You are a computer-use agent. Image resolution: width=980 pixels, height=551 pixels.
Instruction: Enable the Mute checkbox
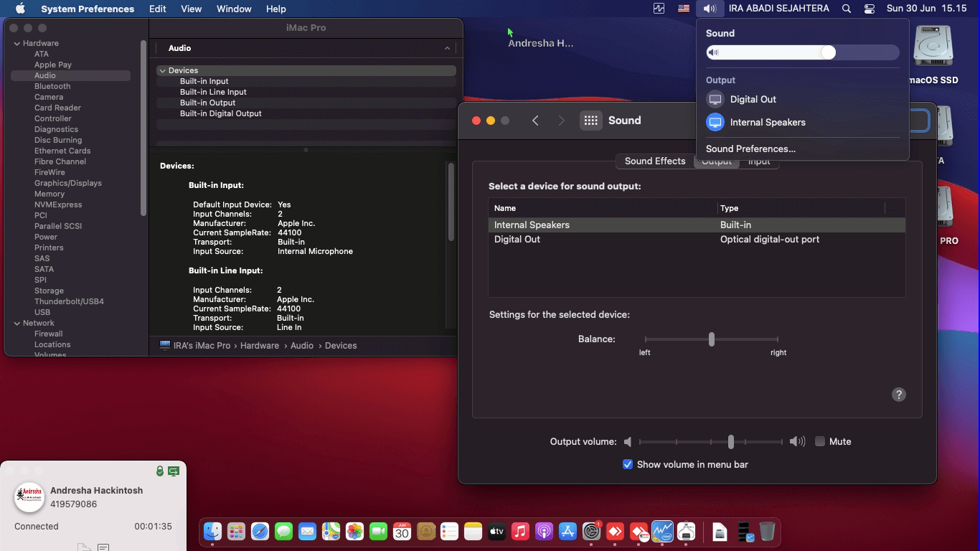click(820, 441)
